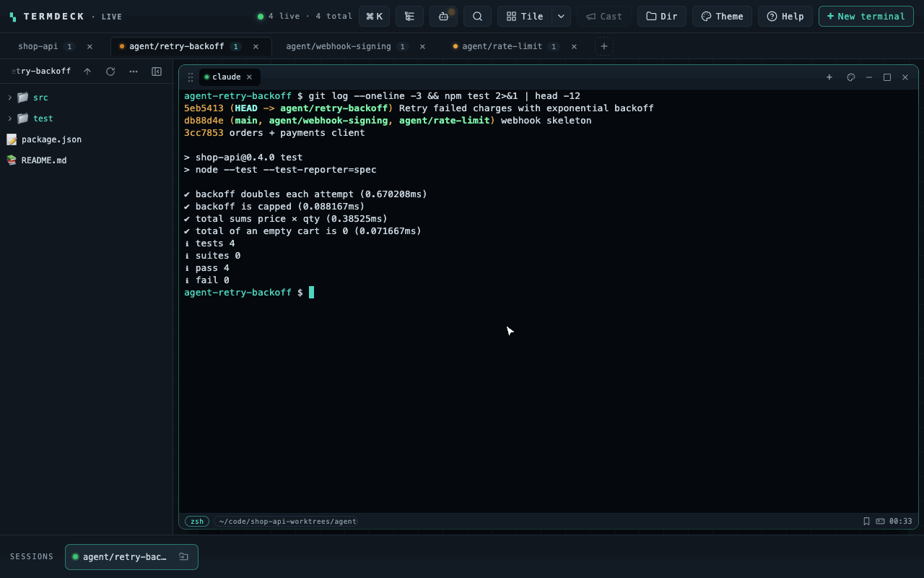The height and width of the screenshot is (578, 924).
Task: Close the agent/retry-backoff tab
Action: [x=256, y=46]
